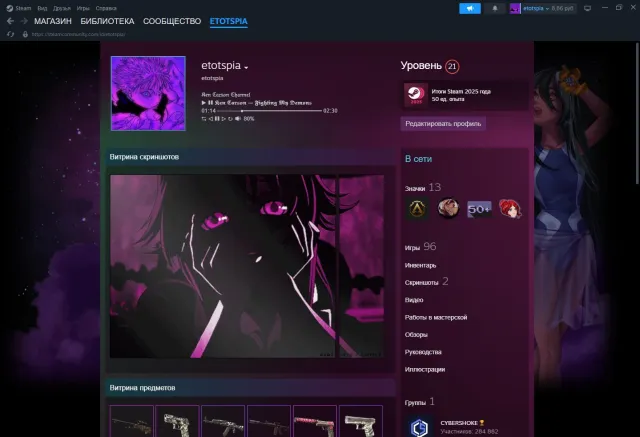This screenshot has width=640, height=437.
Task: Open the etotspia account dropdown in title bar
Action: click(535, 8)
